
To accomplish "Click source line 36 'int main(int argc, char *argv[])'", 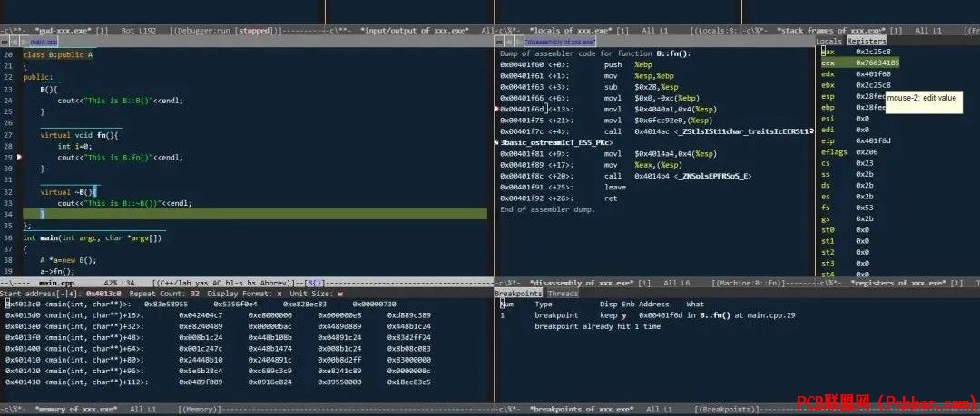I will [x=93, y=238].
